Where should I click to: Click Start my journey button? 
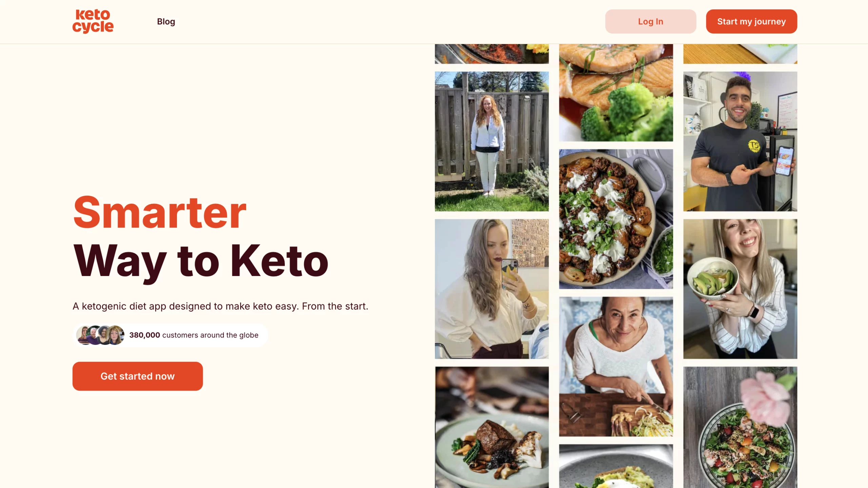[751, 21]
